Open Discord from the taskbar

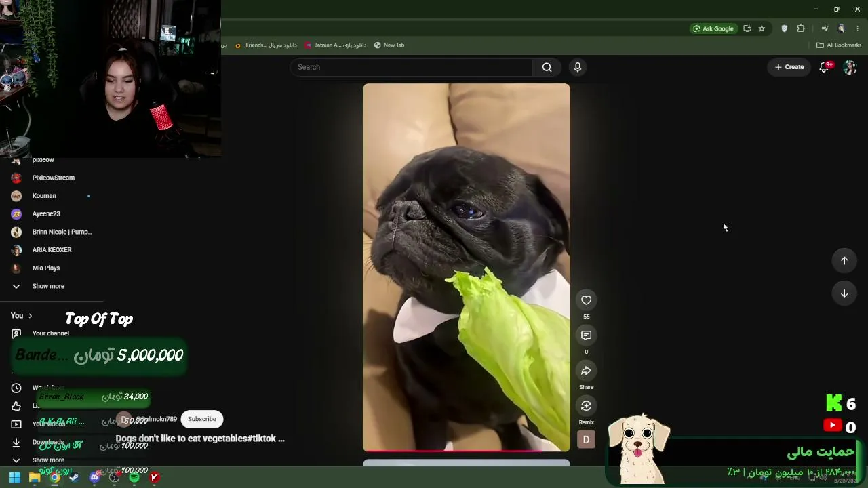[95, 478]
